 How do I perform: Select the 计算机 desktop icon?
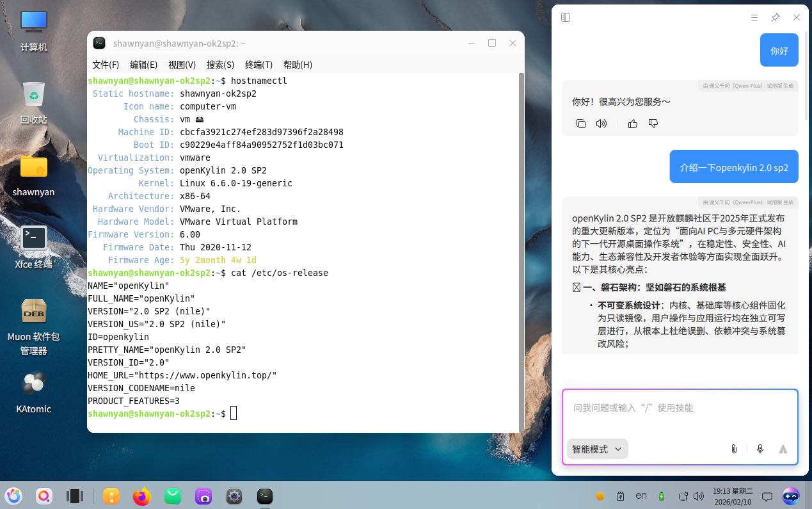click(33, 31)
